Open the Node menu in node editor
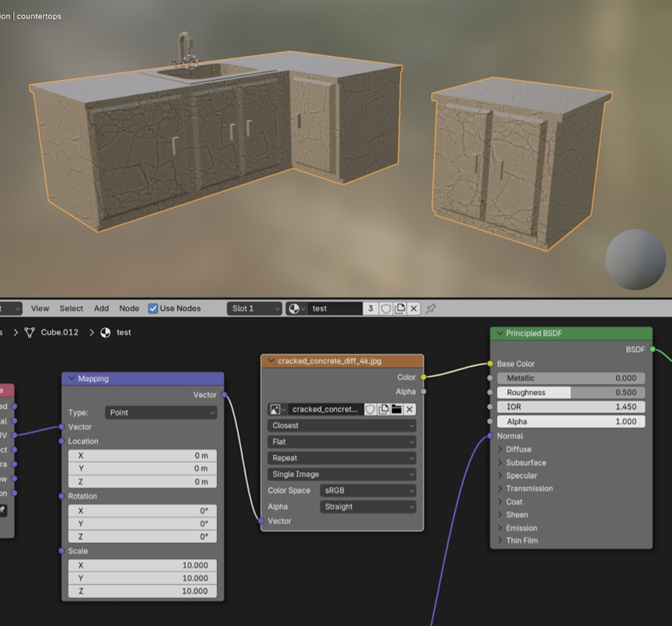The height and width of the screenshot is (626, 672). [129, 309]
